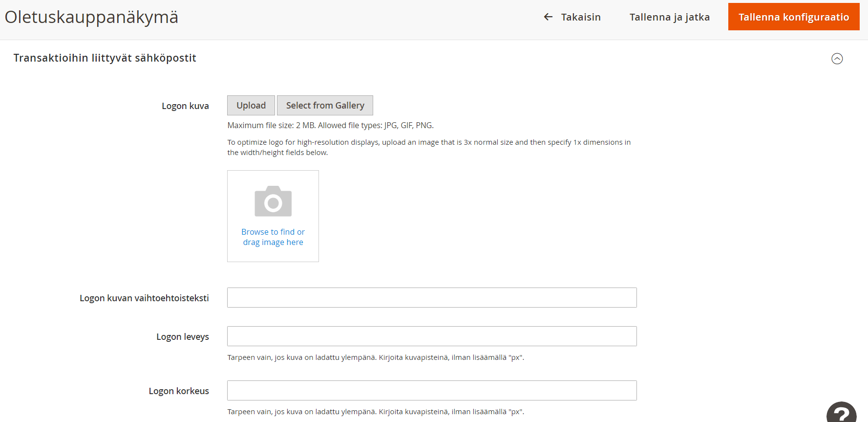Click into the Logon leveys input box
This screenshot has width=868, height=422.
coord(432,336)
